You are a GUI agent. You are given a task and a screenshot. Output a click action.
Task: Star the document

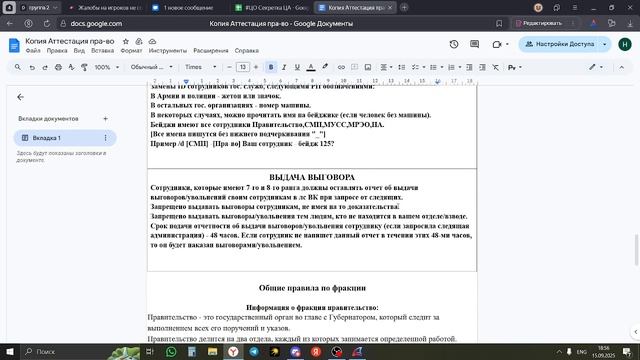(x=126, y=41)
